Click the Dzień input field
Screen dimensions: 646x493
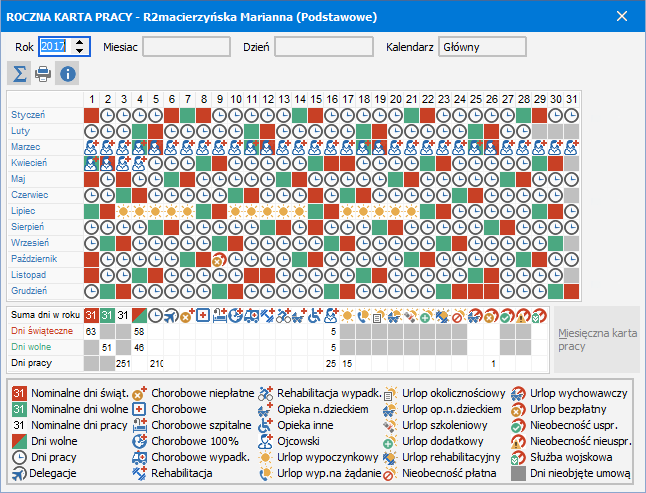[x=324, y=47]
